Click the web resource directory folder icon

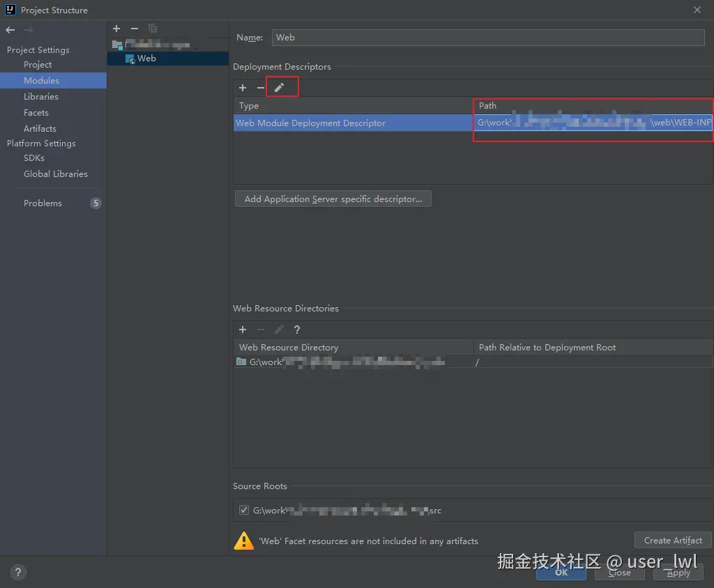tap(241, 362)
